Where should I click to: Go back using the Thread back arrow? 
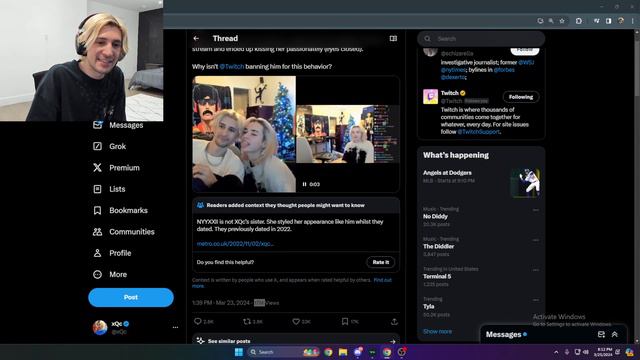click(196, 38)
